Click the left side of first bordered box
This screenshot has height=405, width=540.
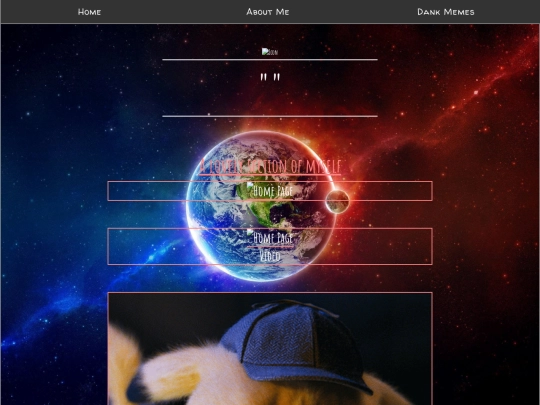(145, 191)
